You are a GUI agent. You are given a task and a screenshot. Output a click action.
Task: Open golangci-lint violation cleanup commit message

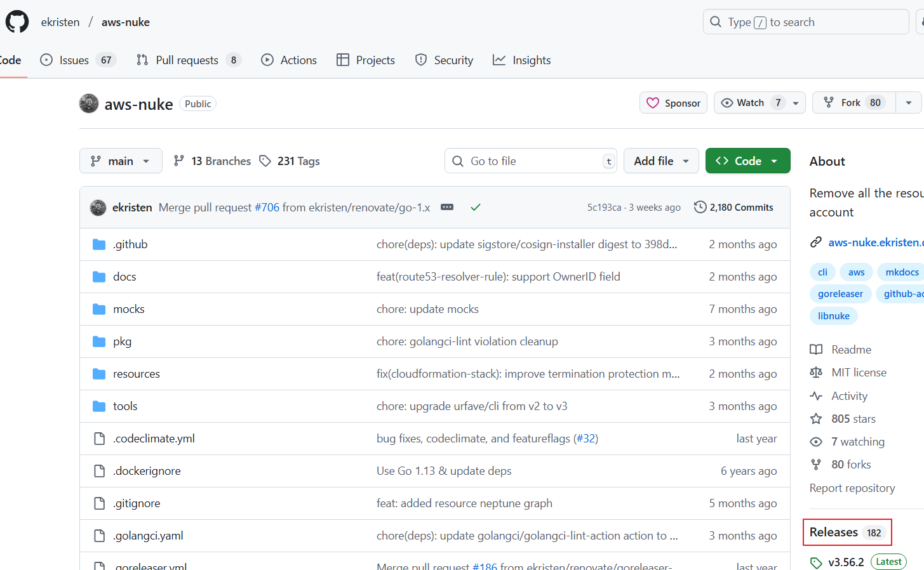pos(467,341)
